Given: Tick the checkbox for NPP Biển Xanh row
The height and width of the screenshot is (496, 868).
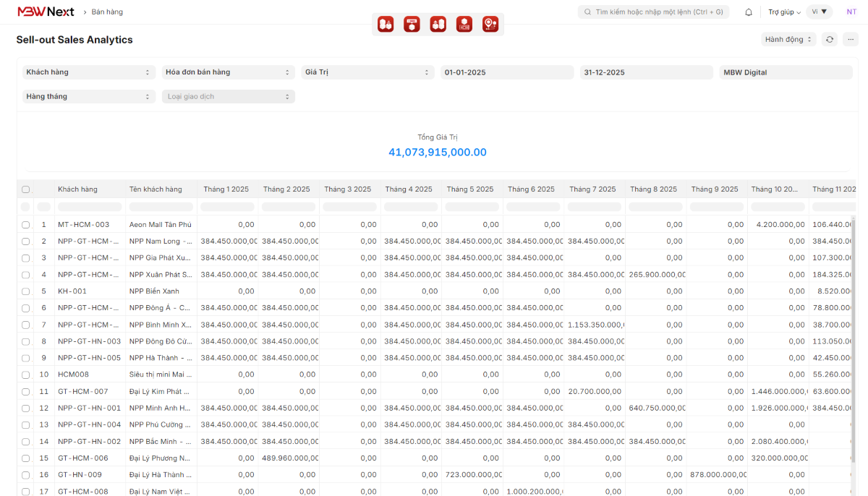Looking at the screenshot, I should (x=26, y=291).
